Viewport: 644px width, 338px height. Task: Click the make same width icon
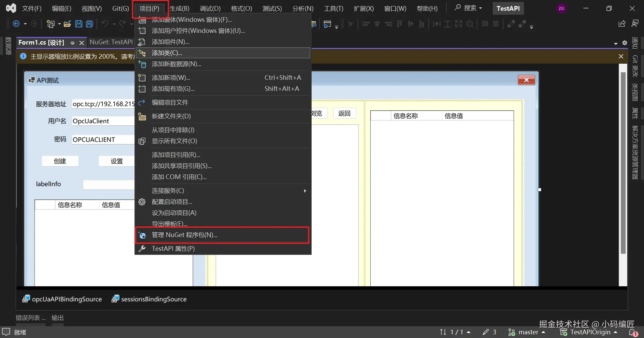[x=436, y=24]
